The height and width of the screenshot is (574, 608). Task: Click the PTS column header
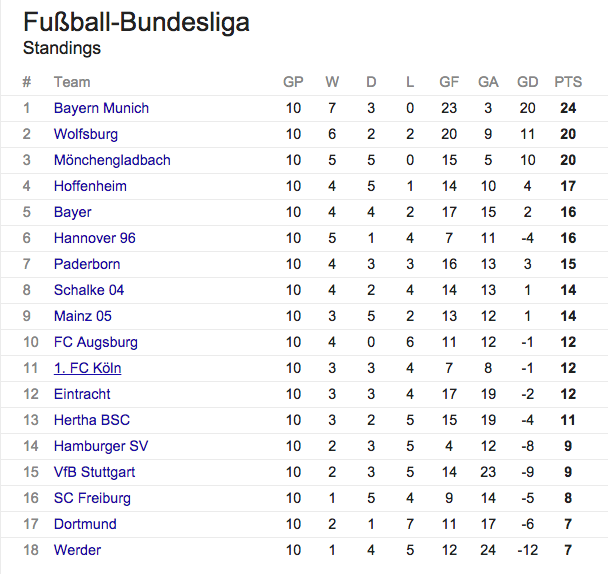[x=568, y=82]
